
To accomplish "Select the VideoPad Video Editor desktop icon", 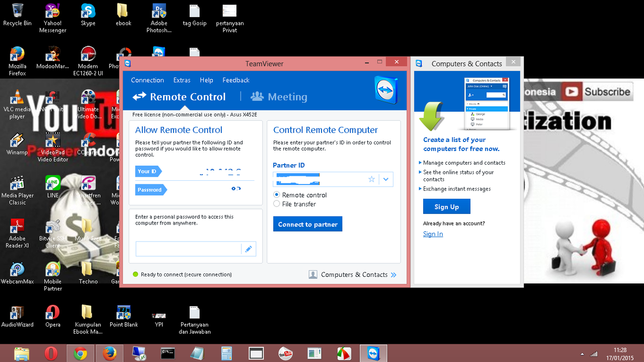I will [52, 148].
